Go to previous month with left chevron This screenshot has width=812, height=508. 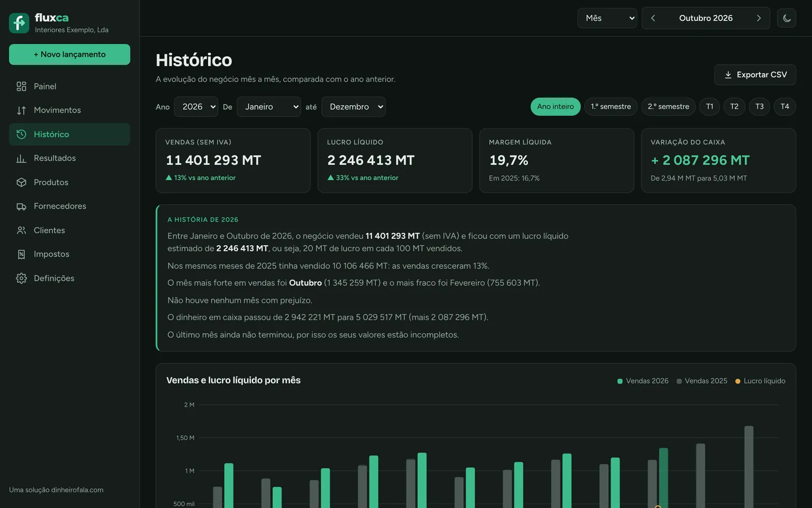[x=653, y=18]
